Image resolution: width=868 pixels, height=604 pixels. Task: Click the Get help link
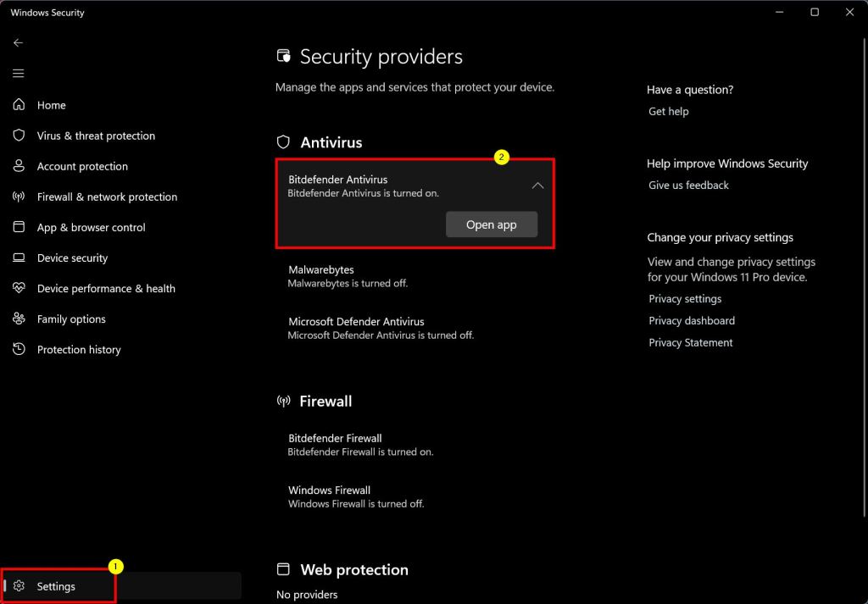669,111
